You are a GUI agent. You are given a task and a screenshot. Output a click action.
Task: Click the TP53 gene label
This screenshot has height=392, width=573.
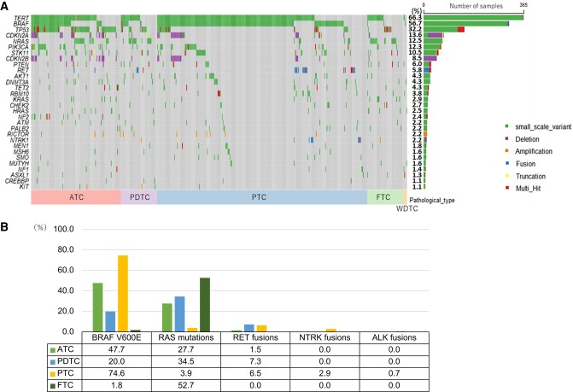coord(22,30)
